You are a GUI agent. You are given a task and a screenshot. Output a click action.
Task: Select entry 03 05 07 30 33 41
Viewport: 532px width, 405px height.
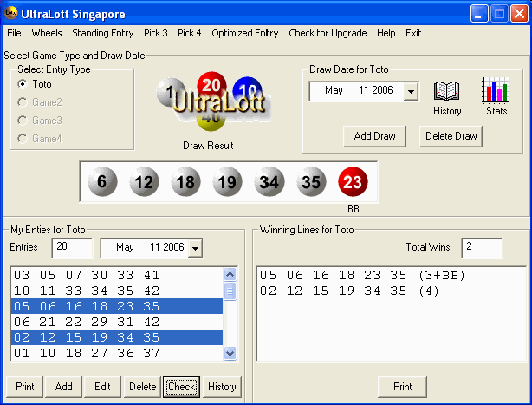point(117,275)
